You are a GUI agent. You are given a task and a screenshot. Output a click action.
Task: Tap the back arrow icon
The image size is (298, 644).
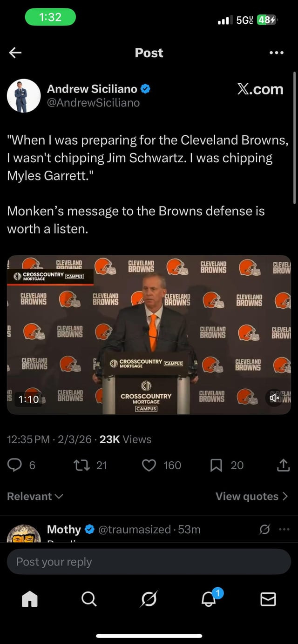[15, 53]
